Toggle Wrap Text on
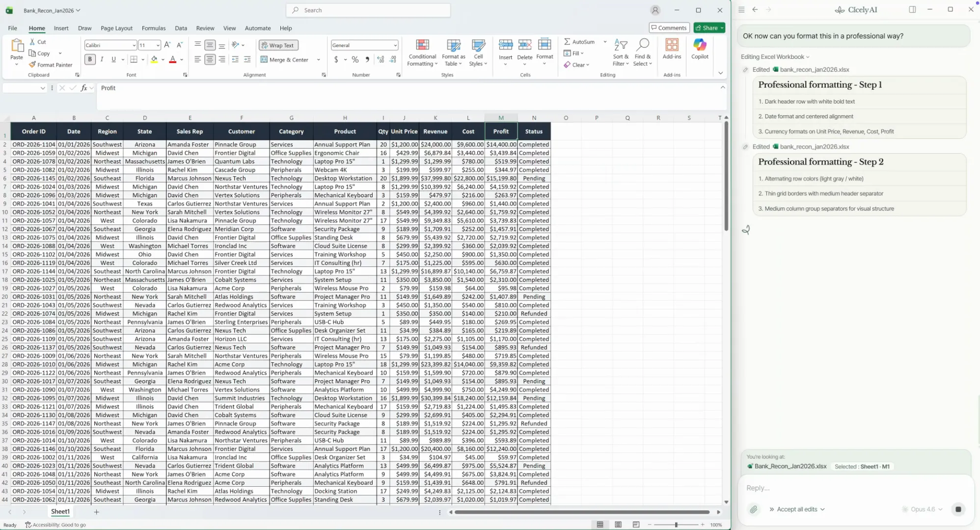This screenshot has height=530, width=980. (x=278, y=45)
